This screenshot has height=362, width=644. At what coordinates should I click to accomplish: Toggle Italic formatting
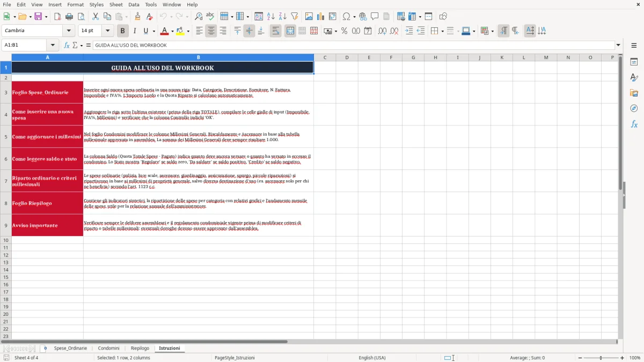click(x=135, y=31)
